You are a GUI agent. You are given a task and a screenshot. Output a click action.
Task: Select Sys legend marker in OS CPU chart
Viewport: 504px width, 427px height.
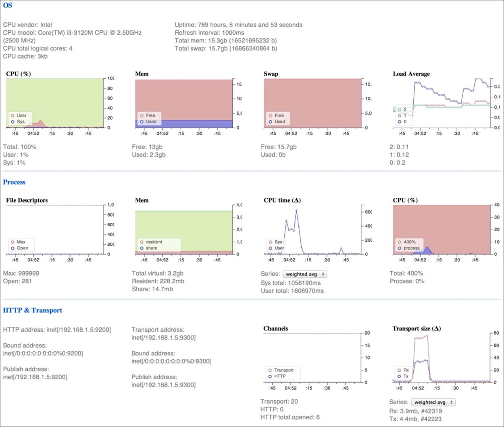(12, 121)
